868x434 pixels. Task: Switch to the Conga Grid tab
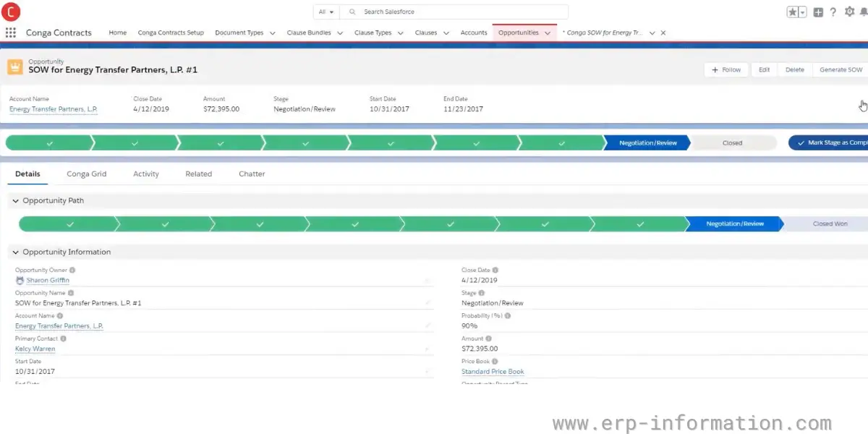point(86,174)
